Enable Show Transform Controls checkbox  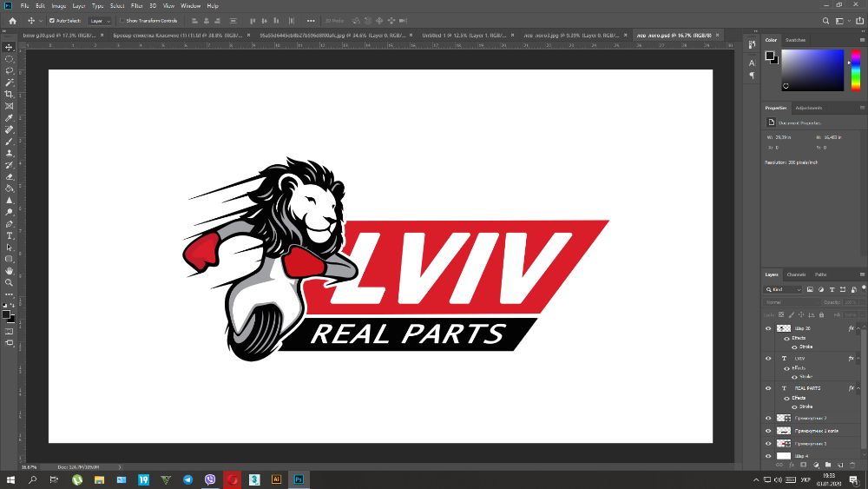click(x=122, y=21)
